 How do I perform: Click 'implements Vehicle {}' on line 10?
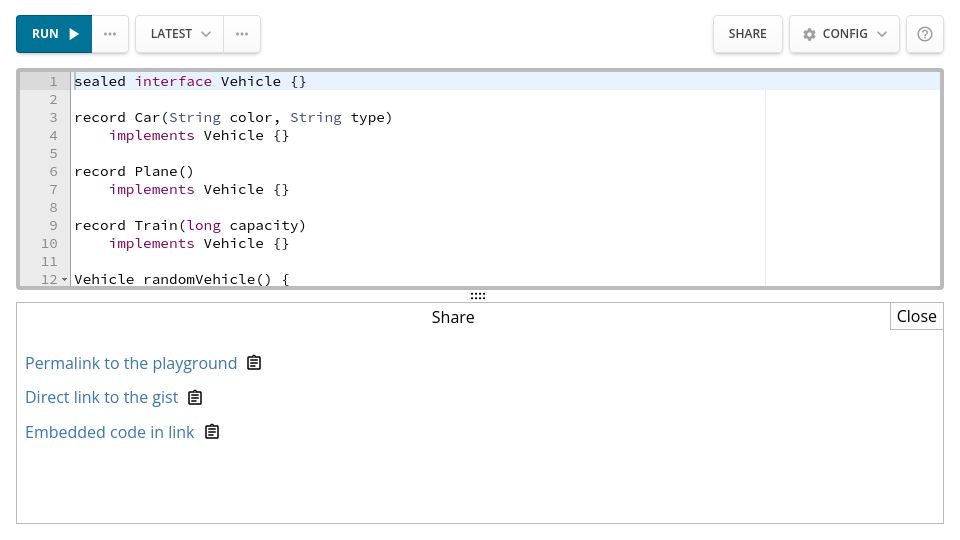199,243
